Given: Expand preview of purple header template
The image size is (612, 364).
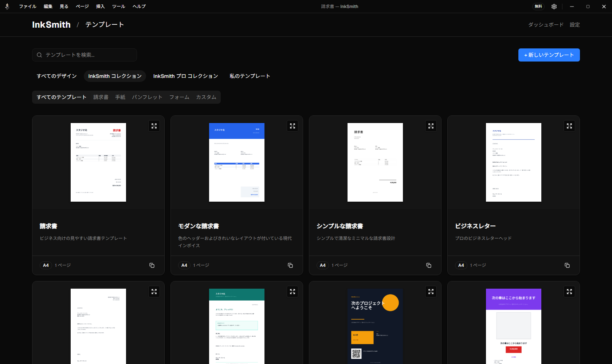Looking at the screenshot, I should 569,292.
